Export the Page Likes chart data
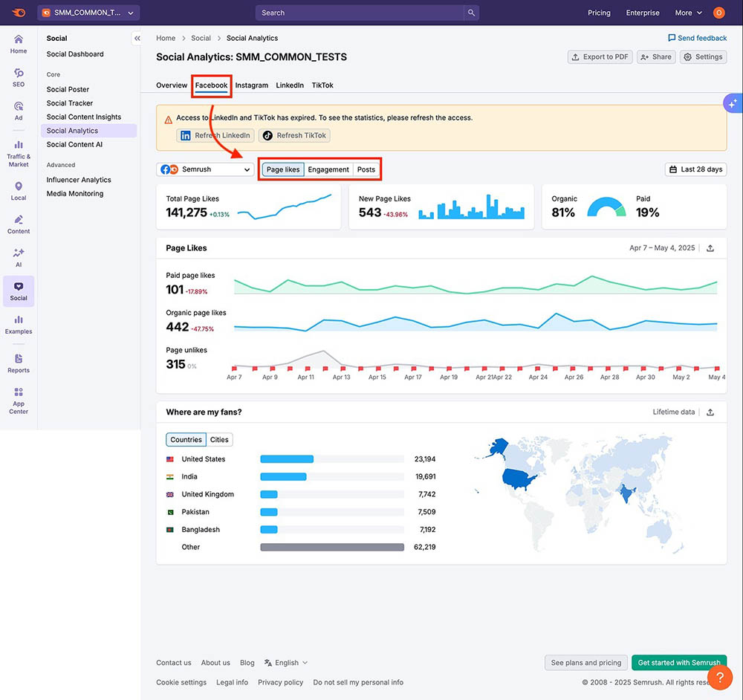The image size is (743, 700). (710, 248)
